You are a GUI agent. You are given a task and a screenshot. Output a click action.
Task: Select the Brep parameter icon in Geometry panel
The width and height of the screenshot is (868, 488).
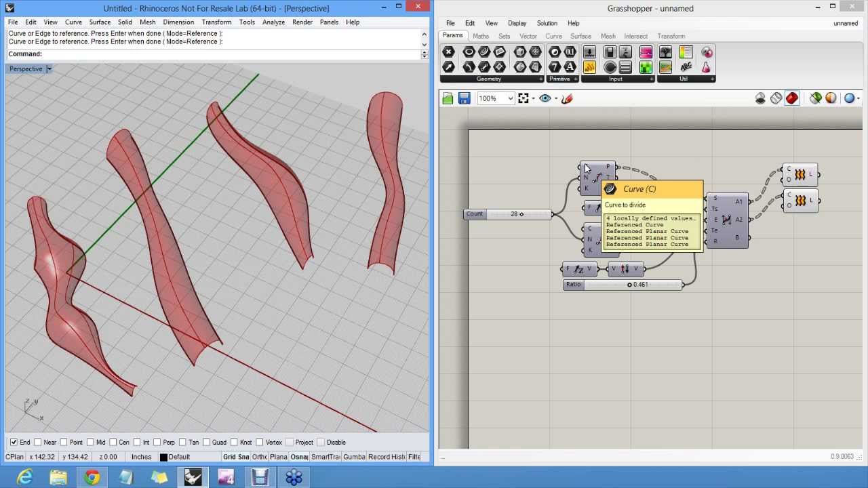[x=520, y=52]
